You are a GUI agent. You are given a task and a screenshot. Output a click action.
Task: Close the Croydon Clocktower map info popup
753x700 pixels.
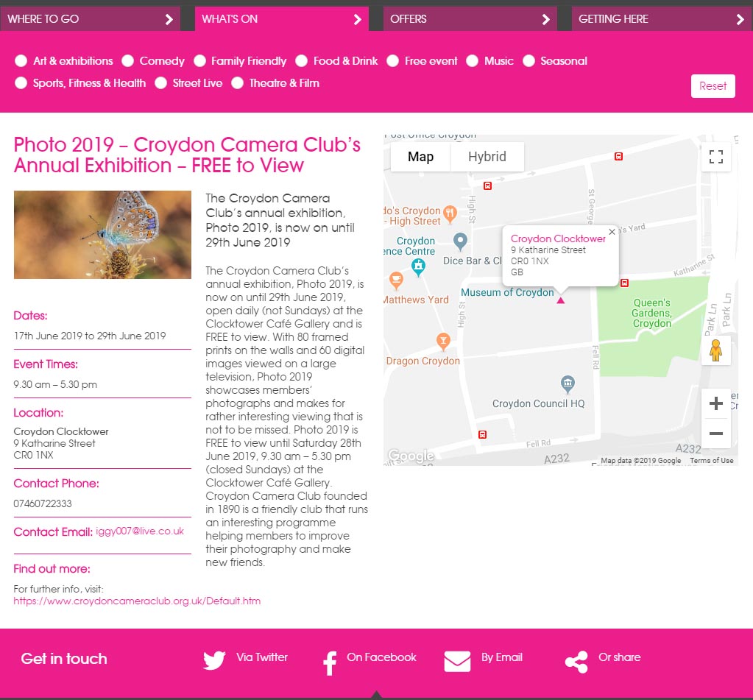coord(612,232)
